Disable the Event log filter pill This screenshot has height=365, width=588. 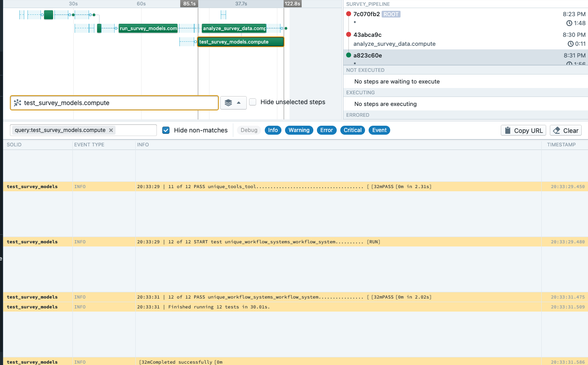click(379, 130)
